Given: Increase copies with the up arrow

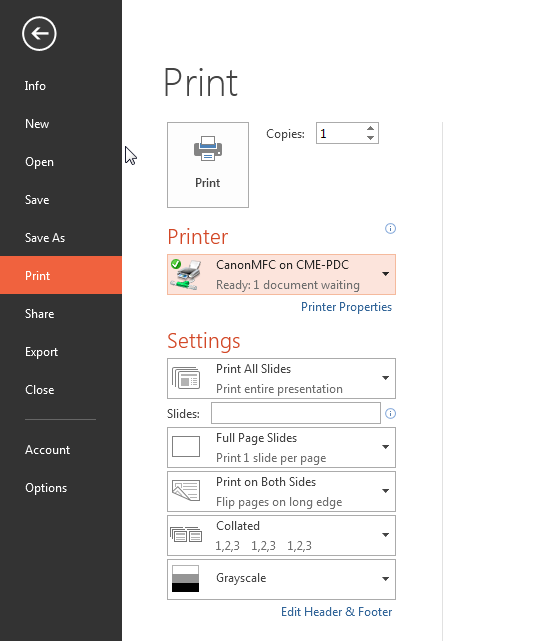Looking at the screenshot, I should [x=370, y=128].
